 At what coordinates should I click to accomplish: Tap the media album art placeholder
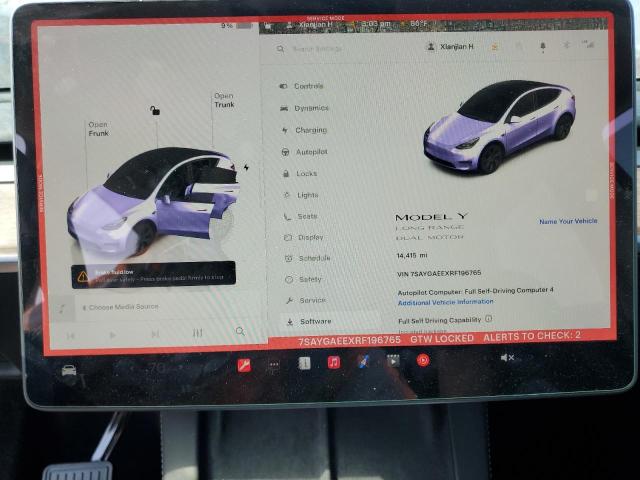[62, 309]
